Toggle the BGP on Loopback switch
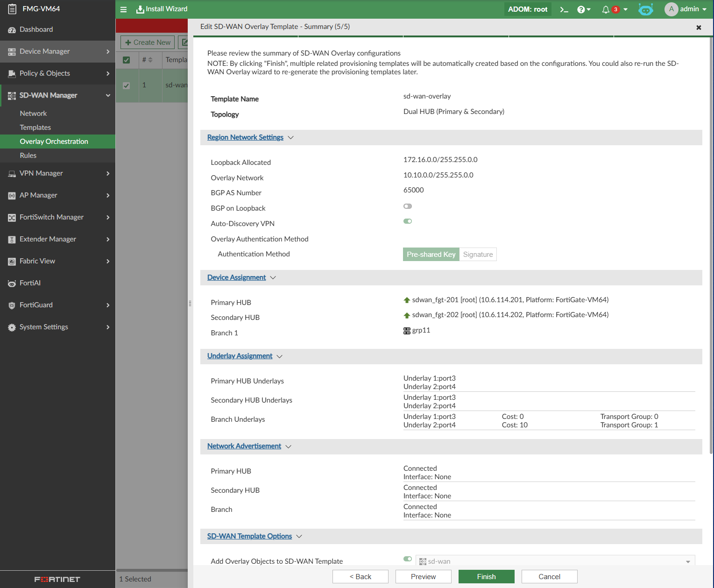The width and height of the screenshot is (714, 588). (x=408, y=206)
